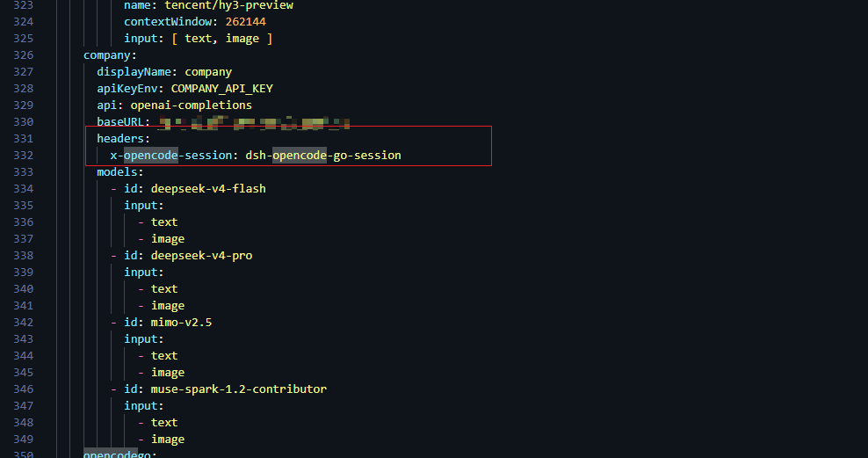868x458 pixels.
Task: Click the tencent/hy3-preview name value
Action: [228, 5]
